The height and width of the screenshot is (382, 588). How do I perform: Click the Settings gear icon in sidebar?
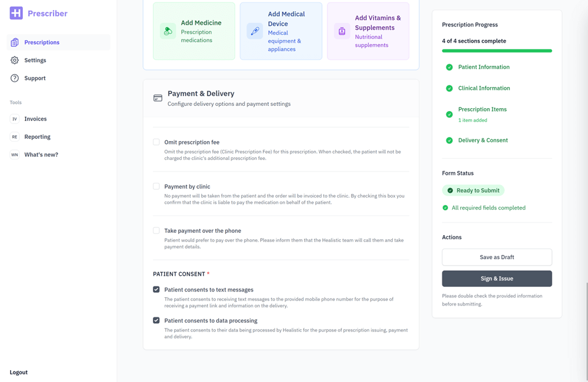[x=15, y=60]
